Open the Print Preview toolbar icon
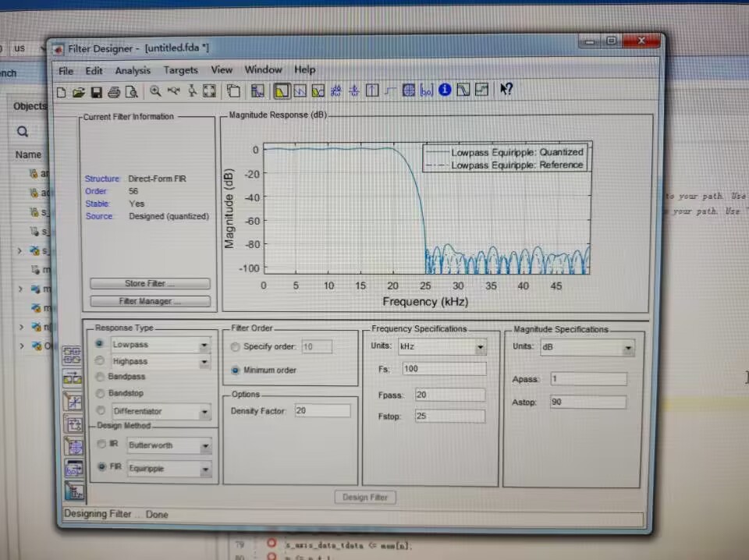The height and width of the screenshot is (560, 749). pyautogui.click(x=132, y=92)
